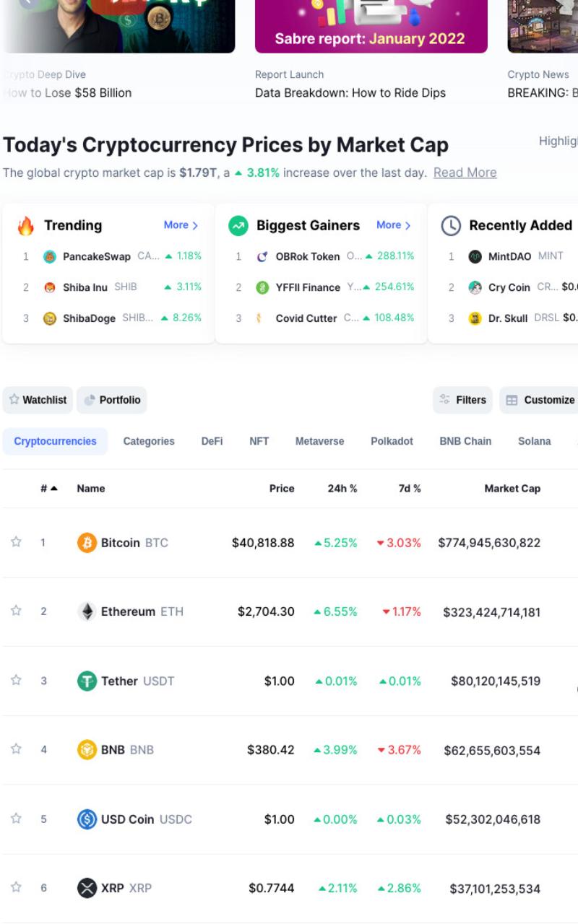Switch to the Solana tab
This screenshot has height=924, width=578.
535,441
